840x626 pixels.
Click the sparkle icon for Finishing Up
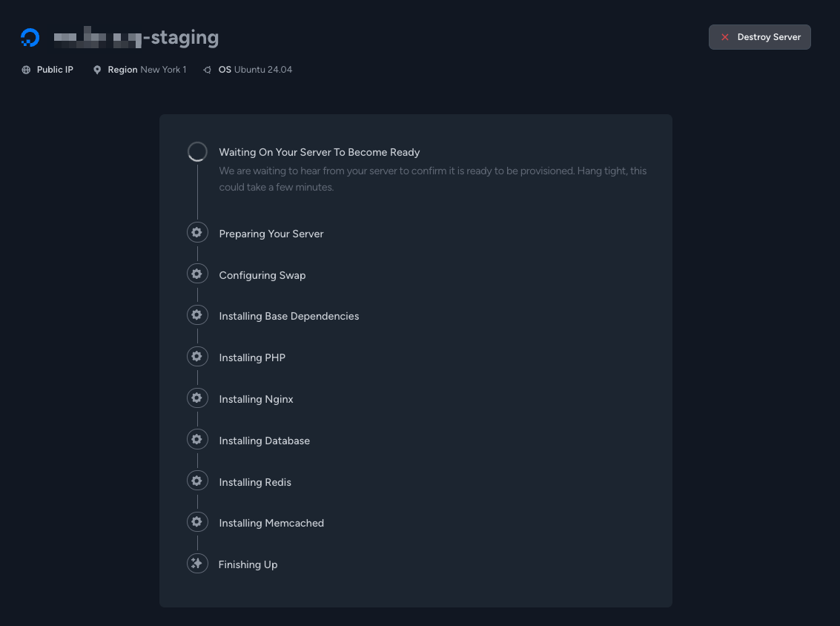tap(197, 563)
